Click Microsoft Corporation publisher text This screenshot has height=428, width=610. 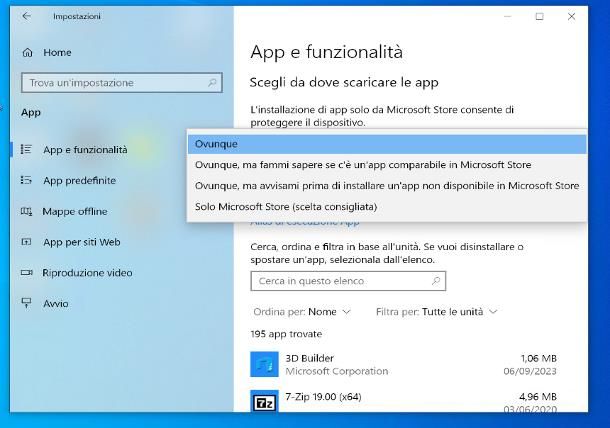click(x=337, y=371)
